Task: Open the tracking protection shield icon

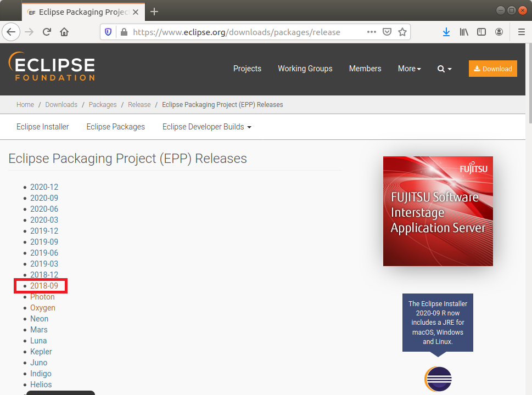Action: tap(108, 32)
